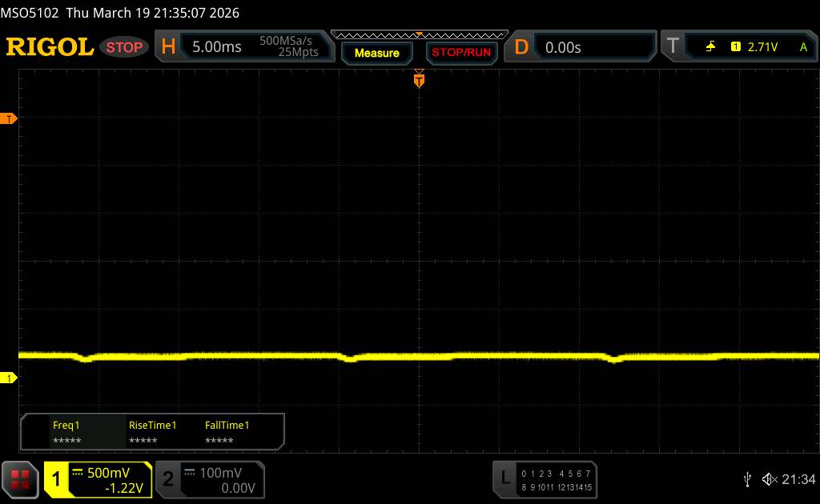Select the orange trigger level marker on left edge
Image resolution: width=820 pixels, height=504 pixels.
pos(10,119)
